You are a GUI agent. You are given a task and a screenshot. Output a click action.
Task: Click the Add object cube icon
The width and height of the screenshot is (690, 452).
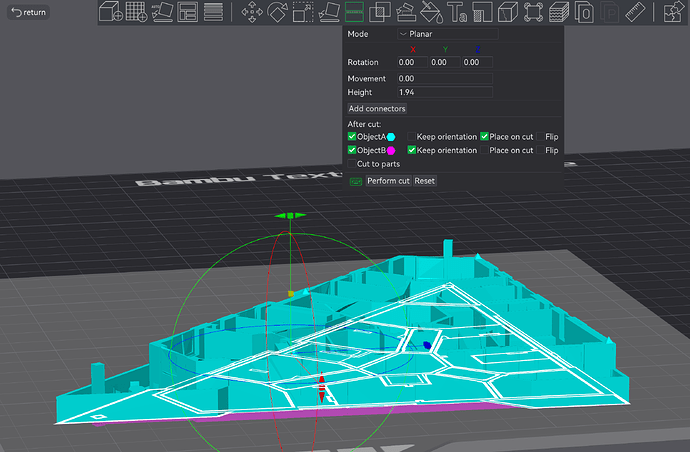[x=110, y=11]
